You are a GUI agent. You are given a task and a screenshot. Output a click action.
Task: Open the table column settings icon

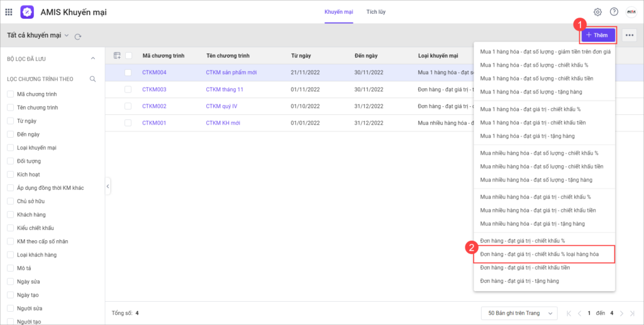pos(116,56)
